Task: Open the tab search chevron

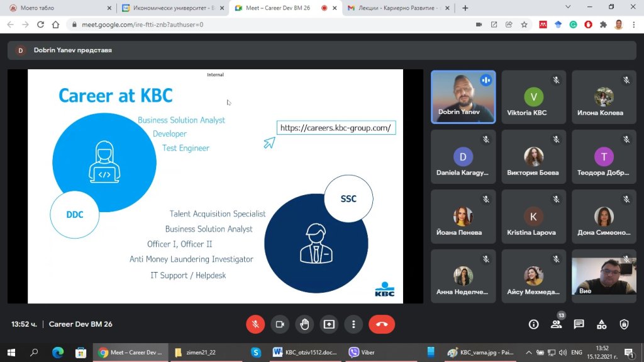Action: (568, 7)
